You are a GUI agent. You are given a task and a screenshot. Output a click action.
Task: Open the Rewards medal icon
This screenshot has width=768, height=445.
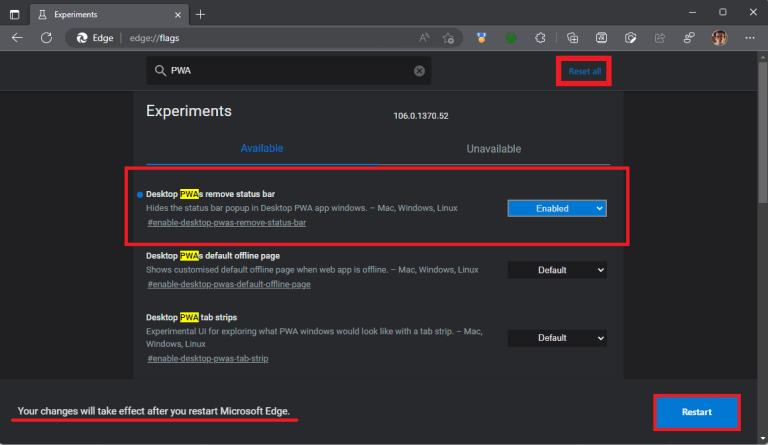(481, 38)
